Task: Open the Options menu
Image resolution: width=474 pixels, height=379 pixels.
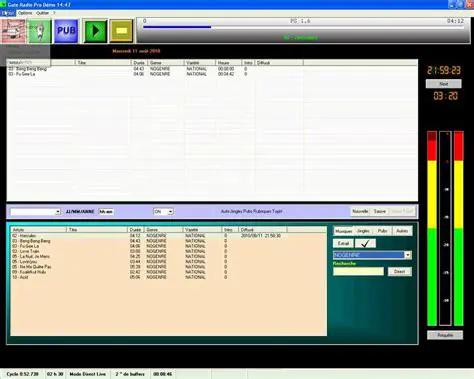Action: (25, 13)
